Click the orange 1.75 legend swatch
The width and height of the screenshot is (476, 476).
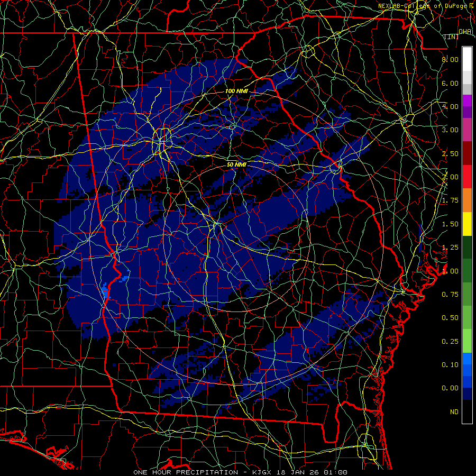(x=467, y=200)
